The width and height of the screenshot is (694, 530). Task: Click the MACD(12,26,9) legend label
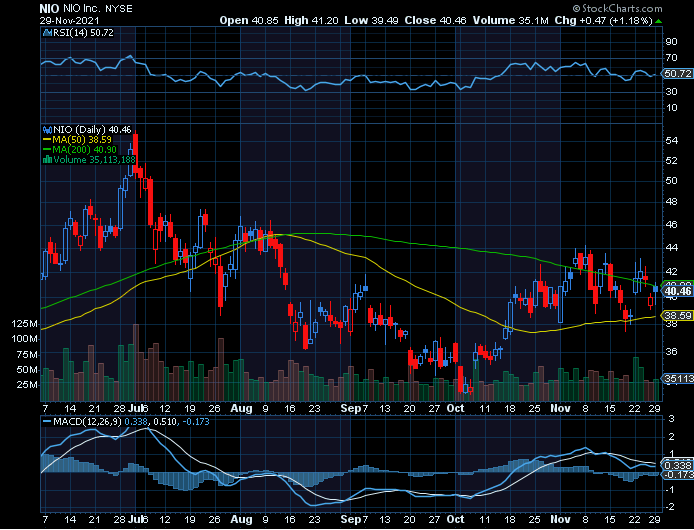coord(87,422)
